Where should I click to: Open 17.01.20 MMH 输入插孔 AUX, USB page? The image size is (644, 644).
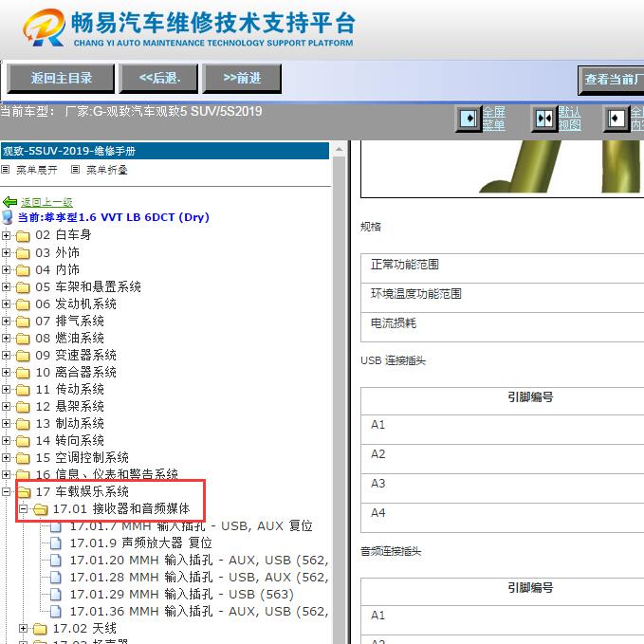coord(199,561)
